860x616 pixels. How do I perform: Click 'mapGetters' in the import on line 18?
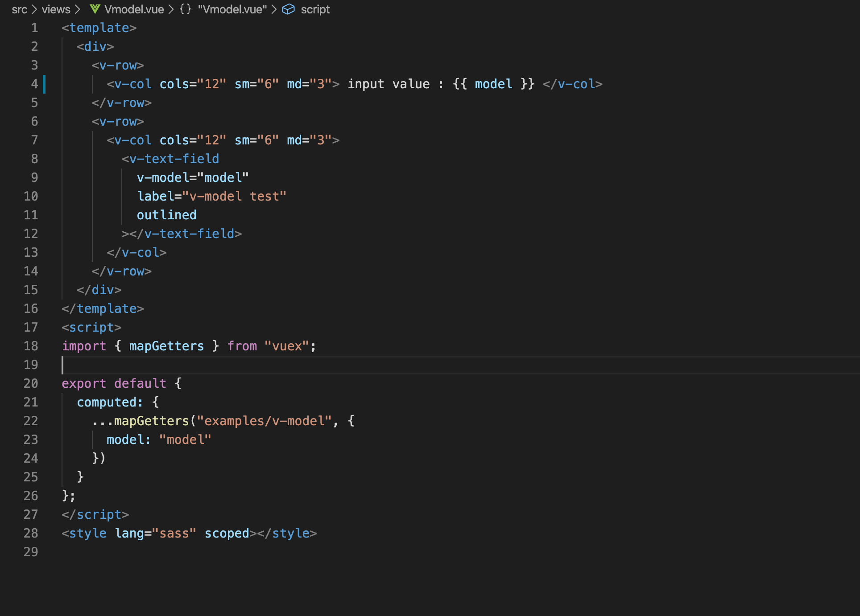[x=166, y=346]
